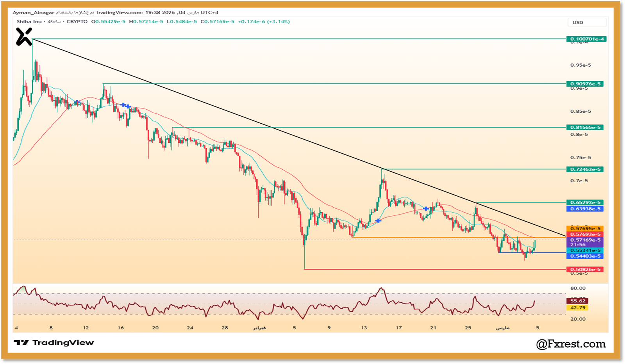Viewport: 625px width, 364px height.
Task: Click the فبراير month label on time axis
Action: [x=259, y=328]
